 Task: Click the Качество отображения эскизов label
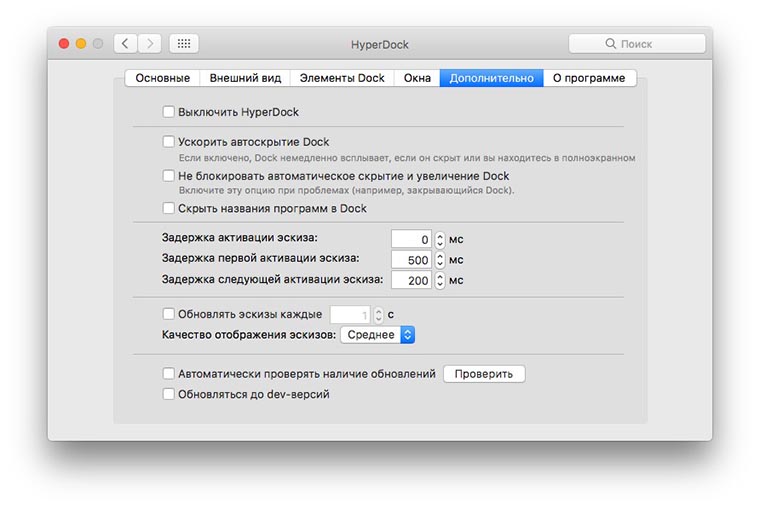click(x=249, y=335)
